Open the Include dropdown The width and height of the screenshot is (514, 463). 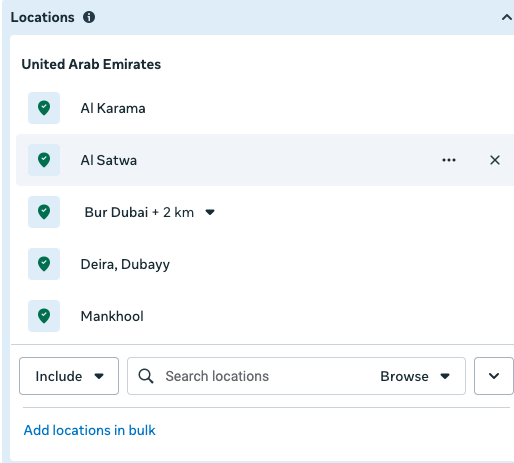69,376
